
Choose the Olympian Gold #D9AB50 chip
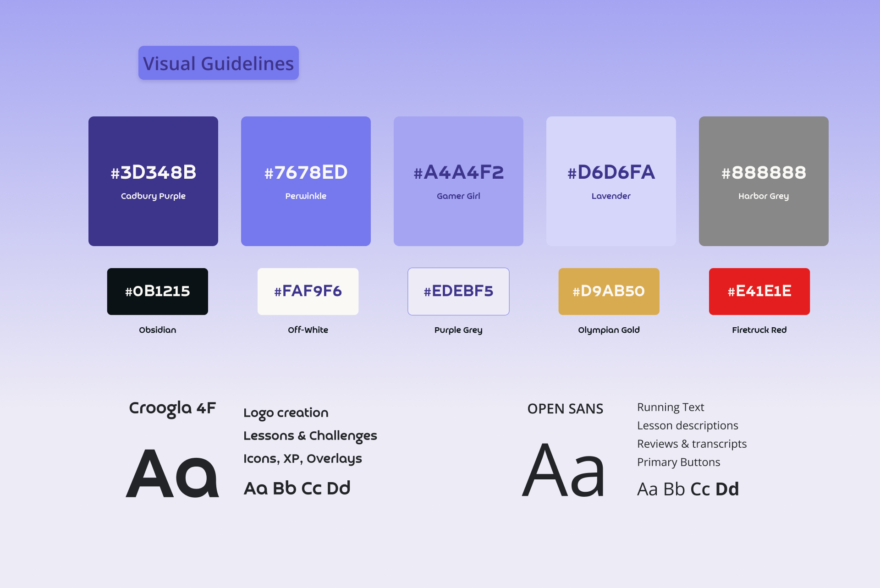pos(609,291)
